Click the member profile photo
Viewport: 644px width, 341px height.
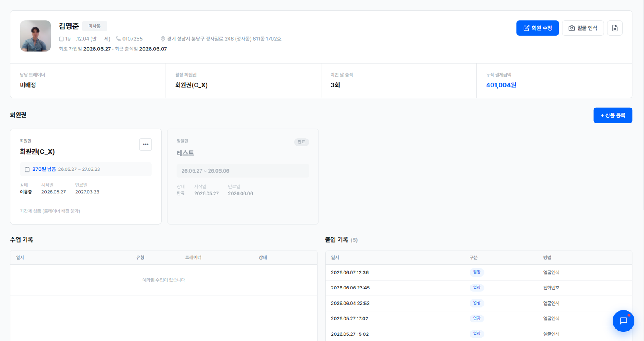(35, 36)
